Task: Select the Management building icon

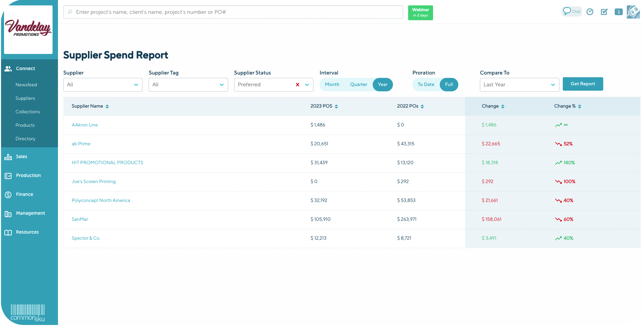Action: (x=8, y=213)
